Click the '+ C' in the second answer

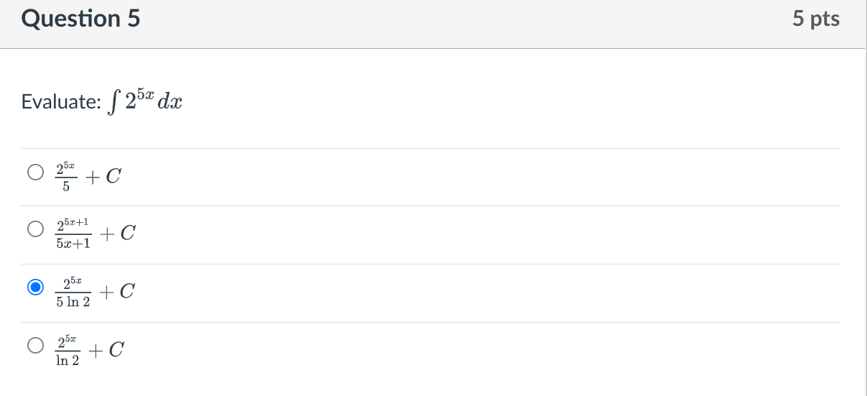coord(118,234)
